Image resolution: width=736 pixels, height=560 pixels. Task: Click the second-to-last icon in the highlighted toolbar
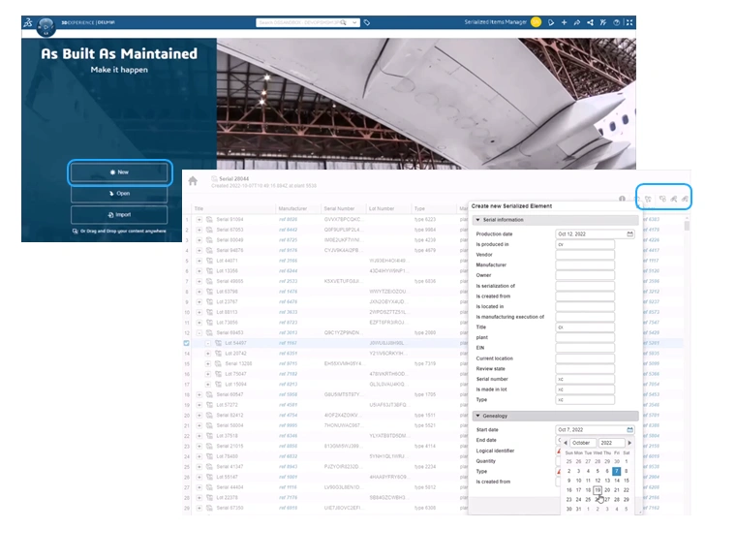pos(674,199)
